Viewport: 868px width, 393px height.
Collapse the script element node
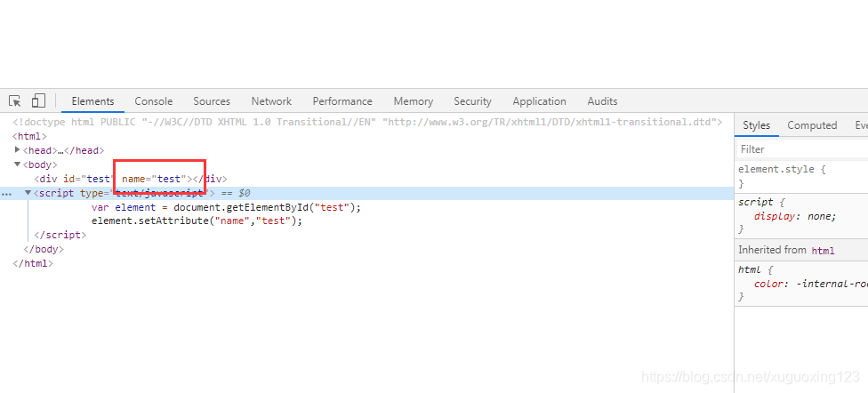click(x=28, y=193)
